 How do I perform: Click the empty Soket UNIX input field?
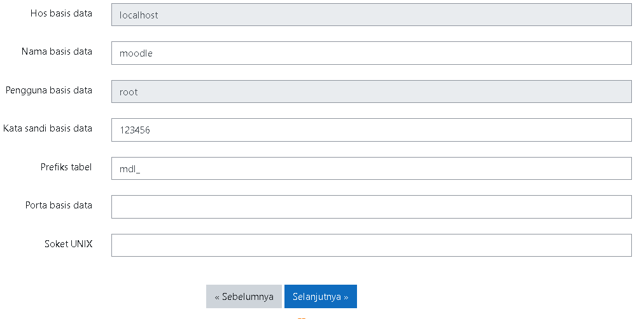click(371, 245)
